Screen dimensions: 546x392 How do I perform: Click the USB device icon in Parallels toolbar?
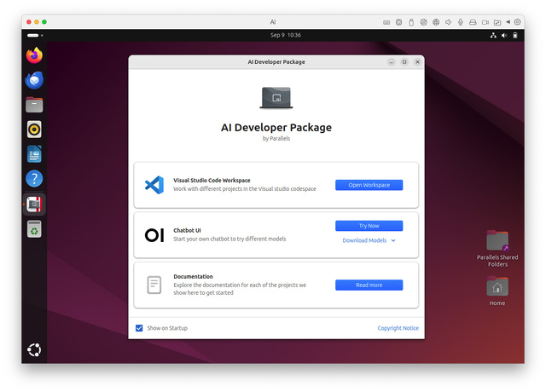click(x=411, y=22)
